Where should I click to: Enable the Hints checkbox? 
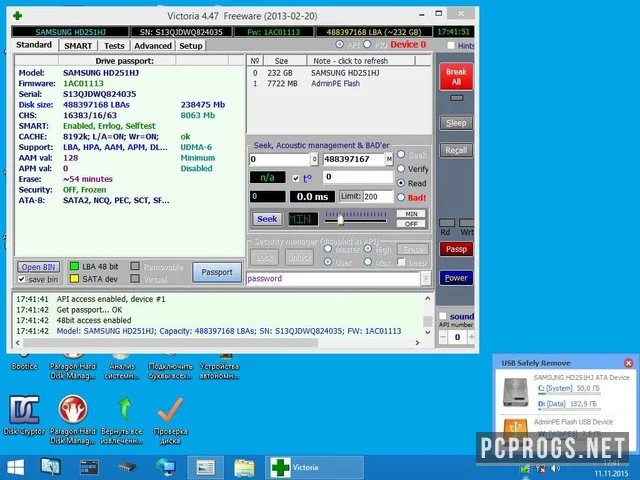click(x=451, y=46)
